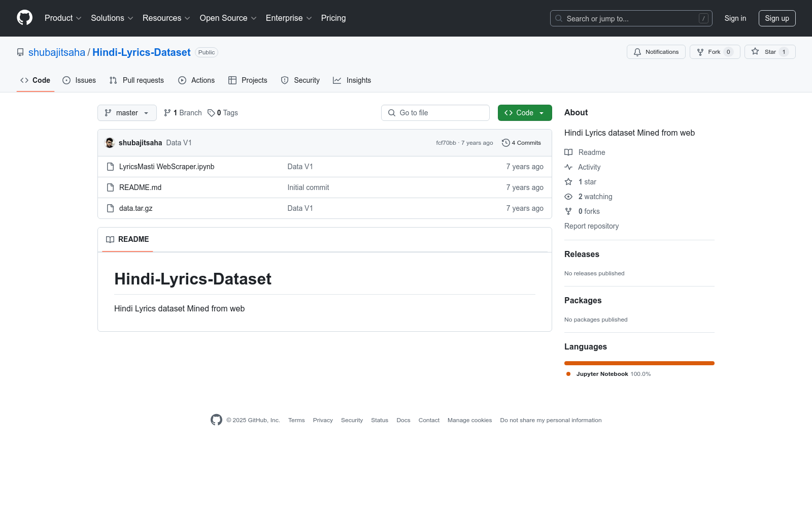Image resolution: width=812 pixels, height=508 pixels.
Task: Star the Hindi-Lyrics-Dataset repository
Action: click(x=770, y=52)
